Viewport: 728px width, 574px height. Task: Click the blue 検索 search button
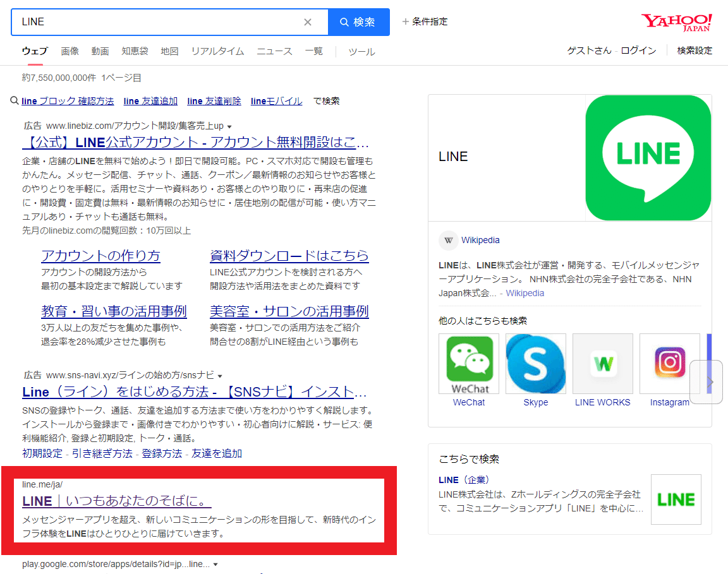tap(358, 22)
